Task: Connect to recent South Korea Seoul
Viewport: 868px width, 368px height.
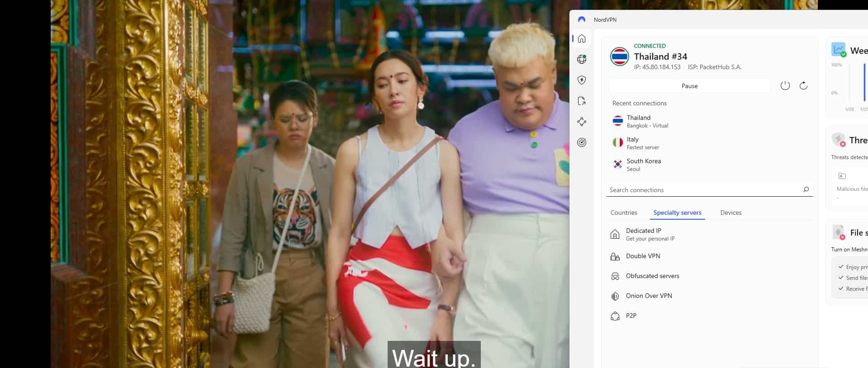Action: (709, 165)
